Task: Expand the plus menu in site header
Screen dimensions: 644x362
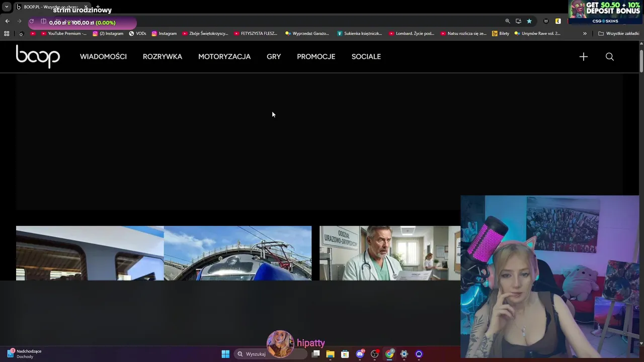Action: 584,56
